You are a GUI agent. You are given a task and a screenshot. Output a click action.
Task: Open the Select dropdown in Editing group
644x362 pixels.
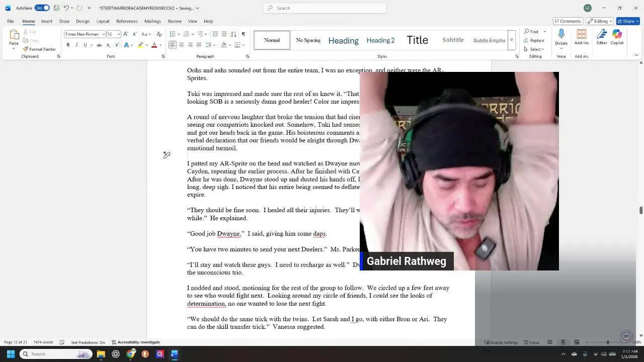(x=534, y=49)
